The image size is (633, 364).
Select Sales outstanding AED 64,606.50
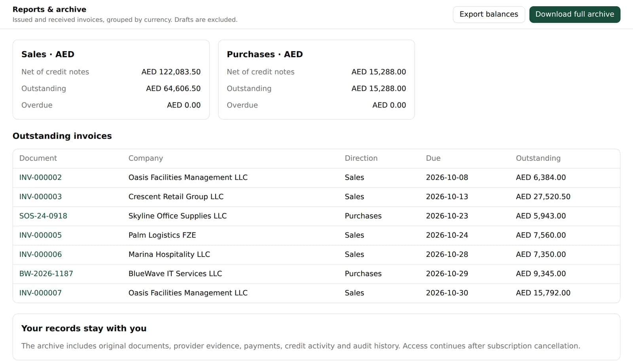(x=173, y=89)
